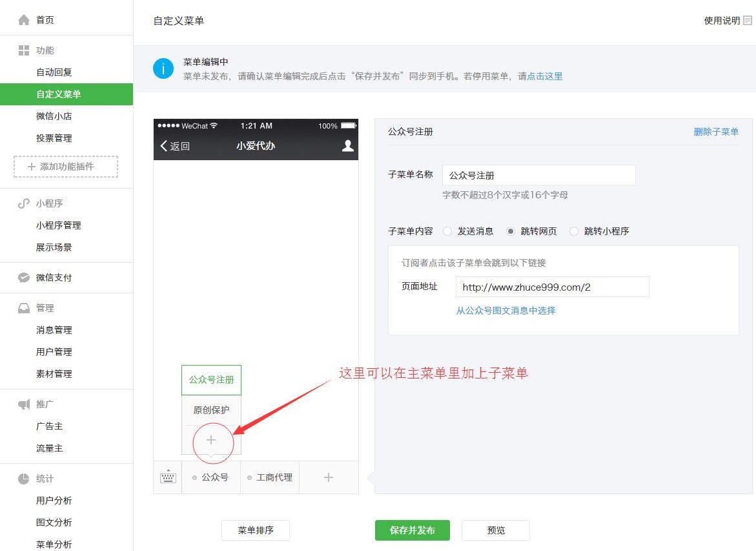
Task: Click the profile icon in phone header
Action: coord(347,146)
